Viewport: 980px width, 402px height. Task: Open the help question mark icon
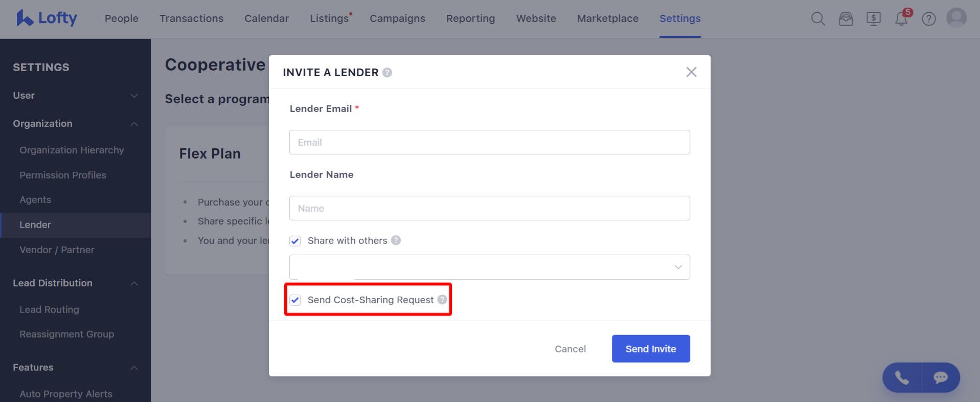click(x=929, y=19)
